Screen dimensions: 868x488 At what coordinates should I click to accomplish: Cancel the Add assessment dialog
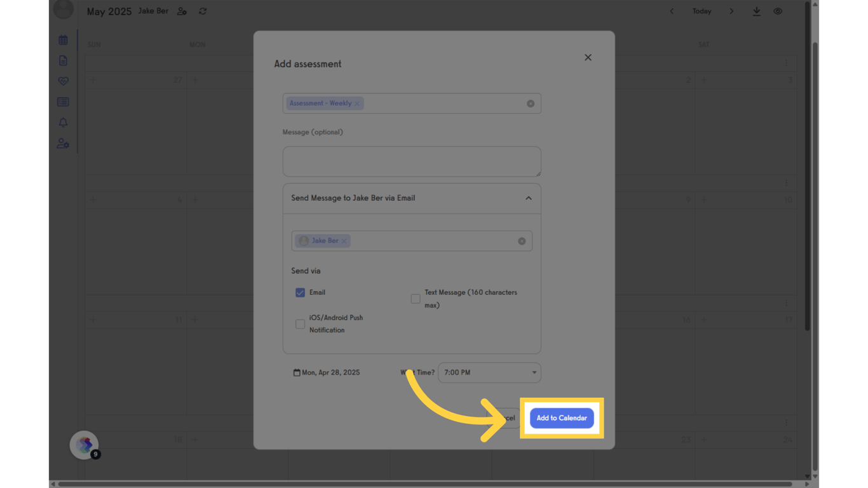[506, 418]
